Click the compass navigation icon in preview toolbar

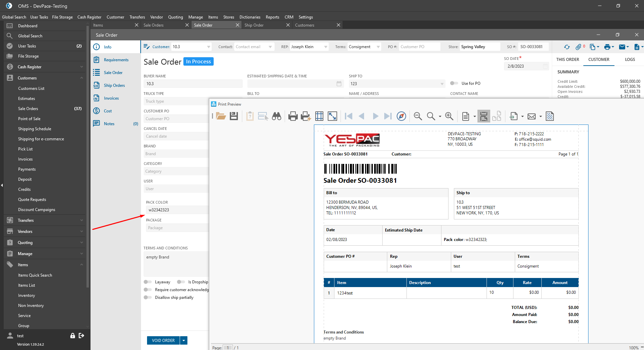click(x=401, y=116)
